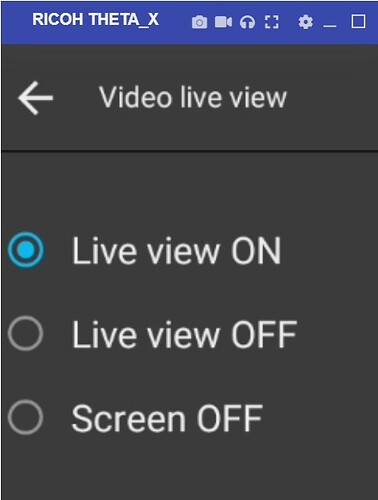This screenshot has width=378, height=500.
Task: Select the Live view ON radio button
Action: pos(26,250)
